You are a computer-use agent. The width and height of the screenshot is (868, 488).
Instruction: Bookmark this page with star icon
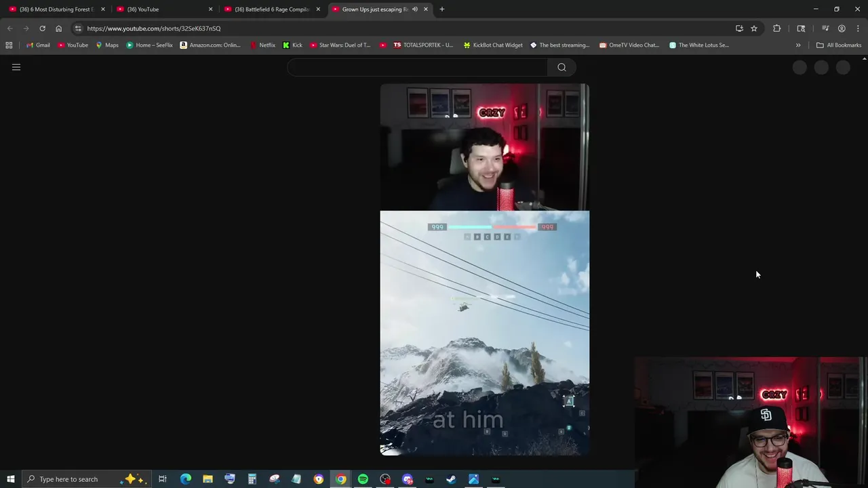pyautogui.click(x=753, y=28)
